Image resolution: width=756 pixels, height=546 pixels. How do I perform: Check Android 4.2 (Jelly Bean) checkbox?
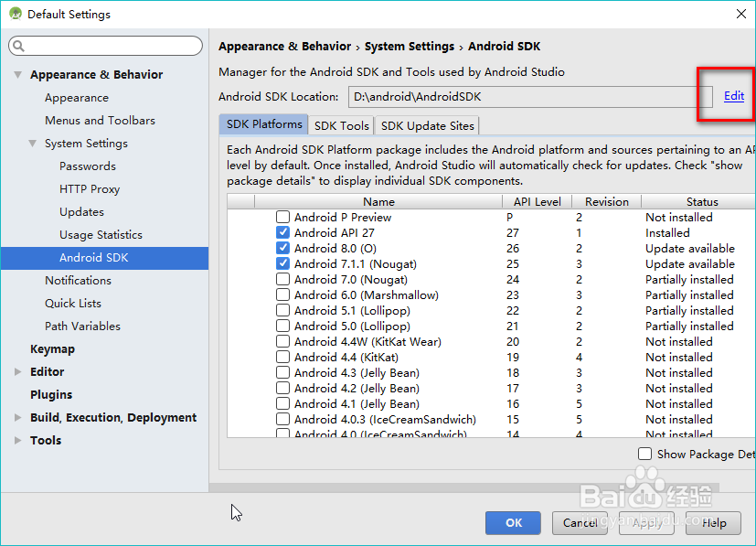click(283, 388)
